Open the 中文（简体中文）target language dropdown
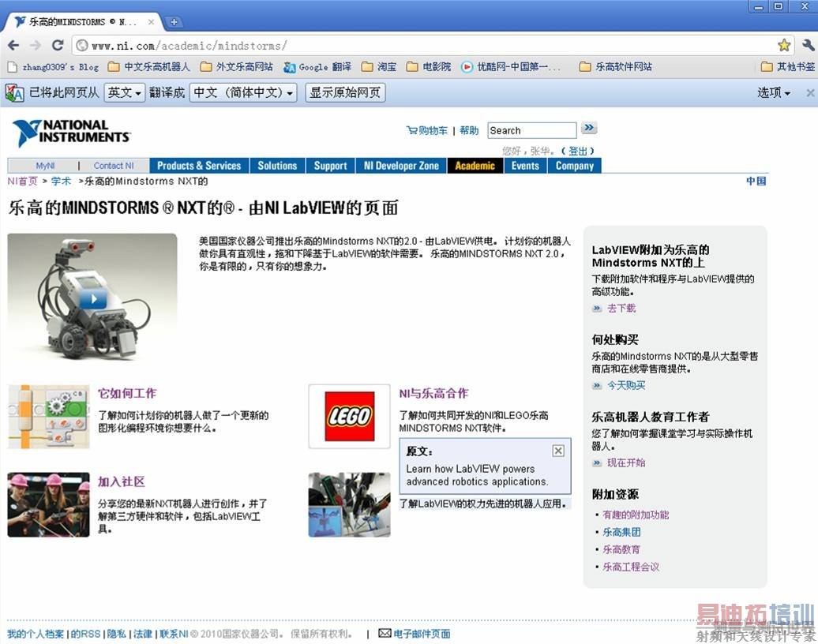Screen dimensions: 818x644 (x=243, y=93)
